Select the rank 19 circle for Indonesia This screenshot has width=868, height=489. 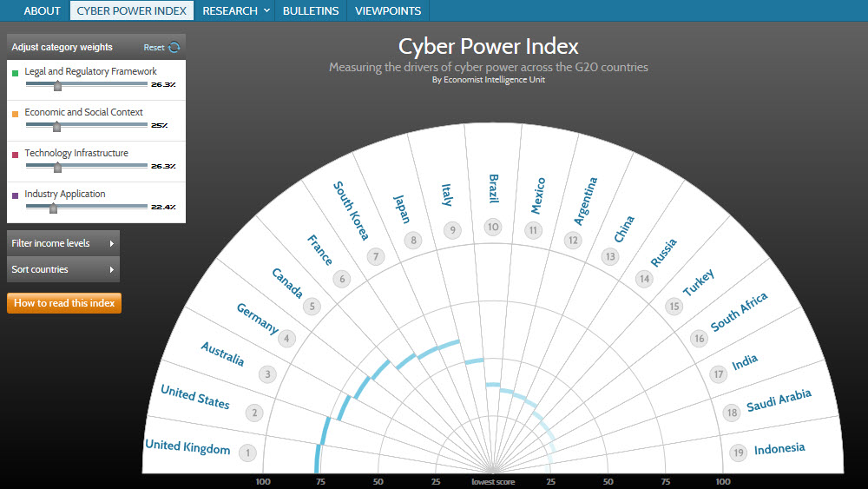pos(739,453)
